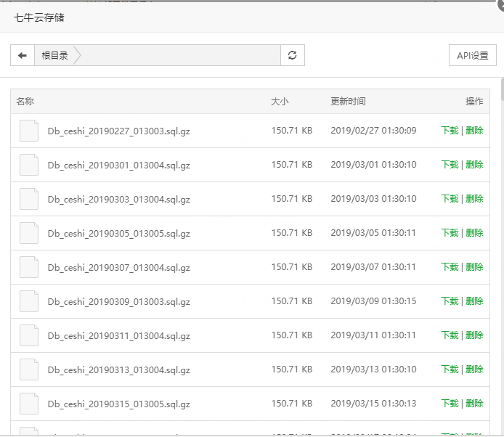This screenshot has width=504, height=437.
Task: Click timestamp 2019/03/01 01:30:10
Action: (x=373, y=165)
